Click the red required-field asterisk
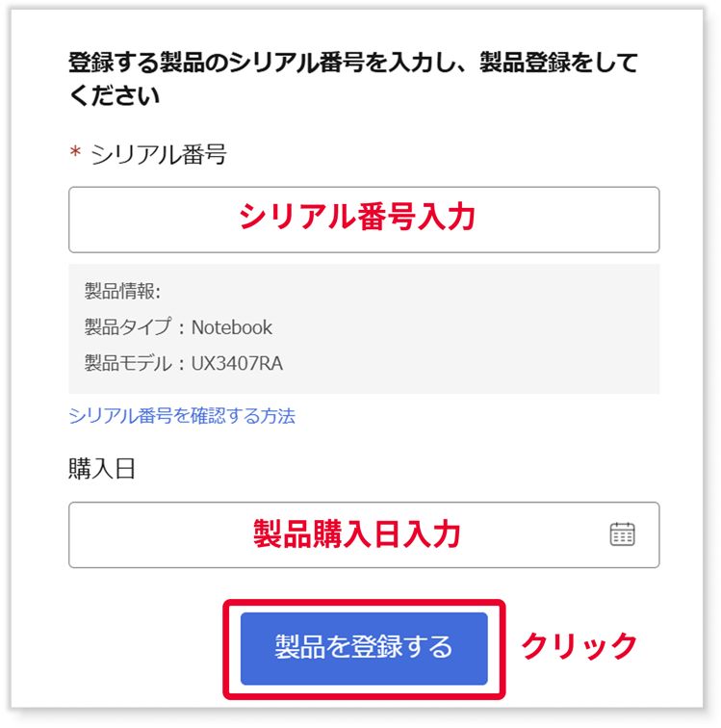Screen dimensions: 721x728 coord(75,152)
